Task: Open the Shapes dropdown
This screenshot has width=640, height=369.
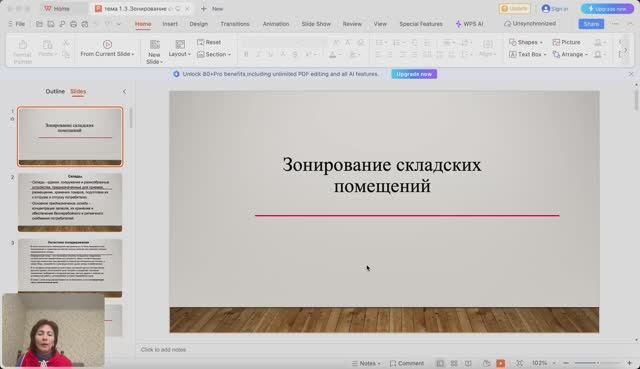Action: [x=526, y=42]
